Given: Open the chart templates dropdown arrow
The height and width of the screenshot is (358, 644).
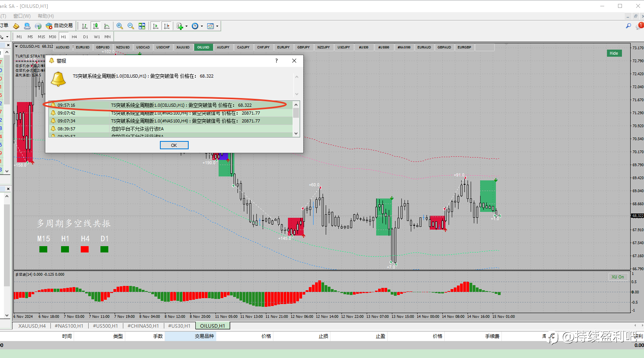Looking at the screenshot, I should (217, 26).
